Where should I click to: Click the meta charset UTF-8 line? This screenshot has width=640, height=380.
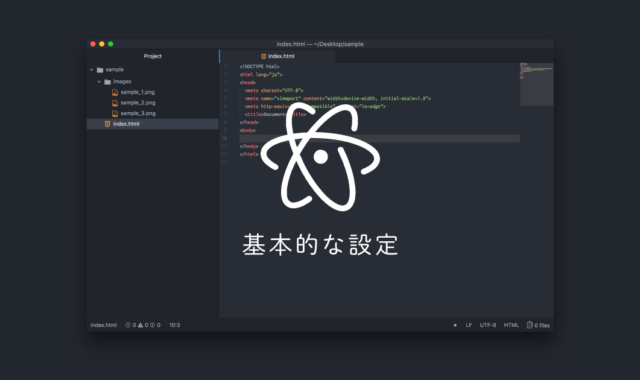click(274, 91)
